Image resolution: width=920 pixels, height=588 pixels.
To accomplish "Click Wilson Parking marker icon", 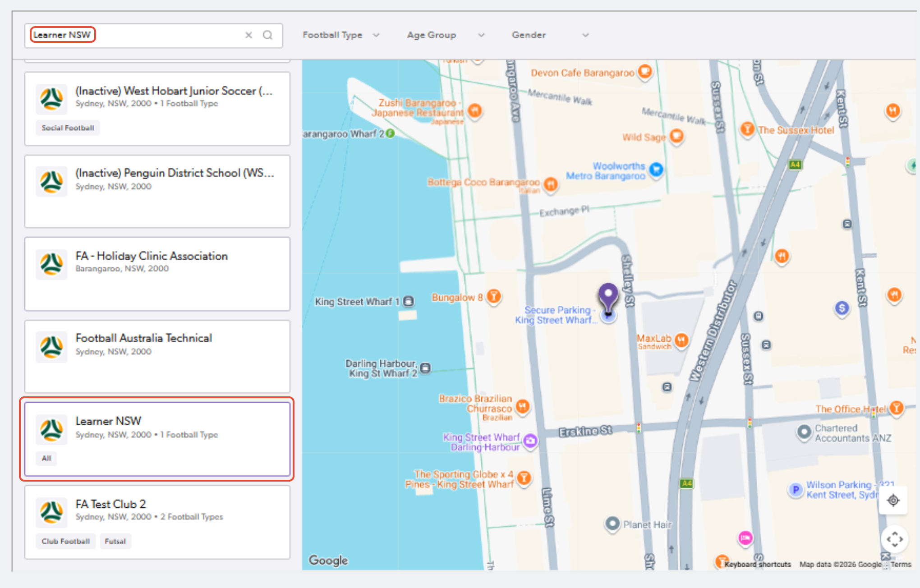I will [796, 490].
